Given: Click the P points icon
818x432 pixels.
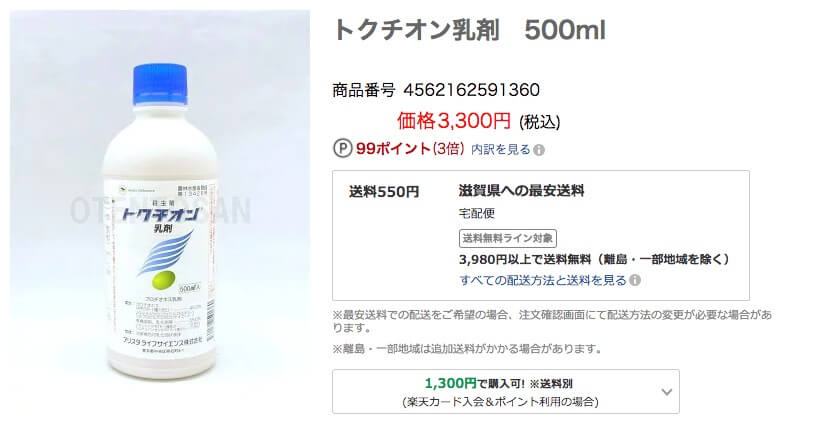Looking at the screenshot, I should (342, 149).
